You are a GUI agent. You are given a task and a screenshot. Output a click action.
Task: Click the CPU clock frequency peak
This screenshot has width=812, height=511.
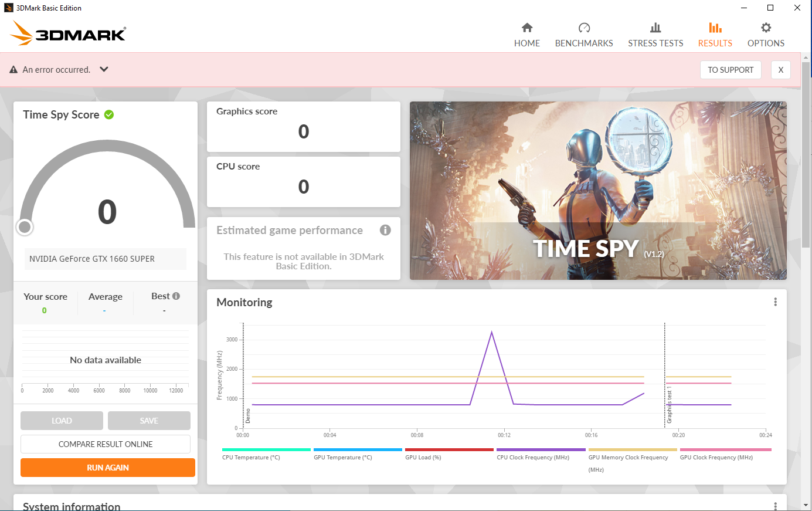(x=491, y=333)
